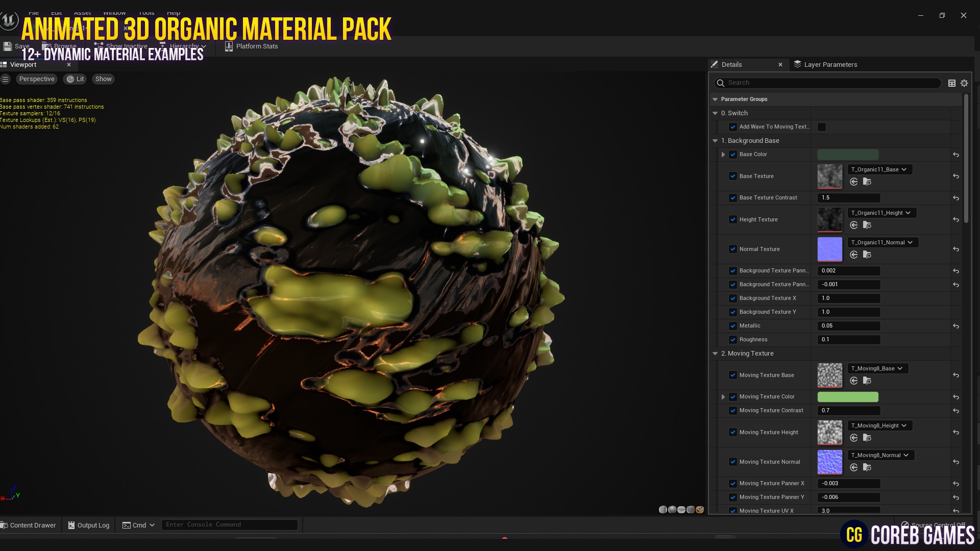The width and height of the screenshot is (980, 551).
Task: Open the Window menu
Action: pyautogui.click(x=114, y=12)
